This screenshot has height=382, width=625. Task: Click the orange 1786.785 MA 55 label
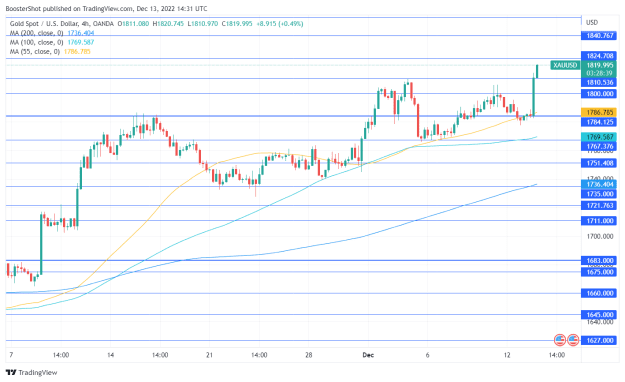tap(599, 112)
